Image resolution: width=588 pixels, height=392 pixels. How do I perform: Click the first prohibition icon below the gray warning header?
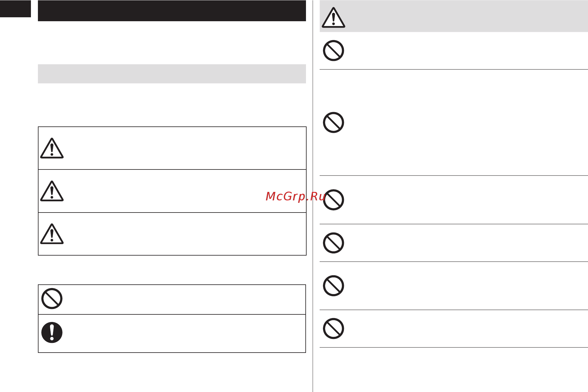333,51
